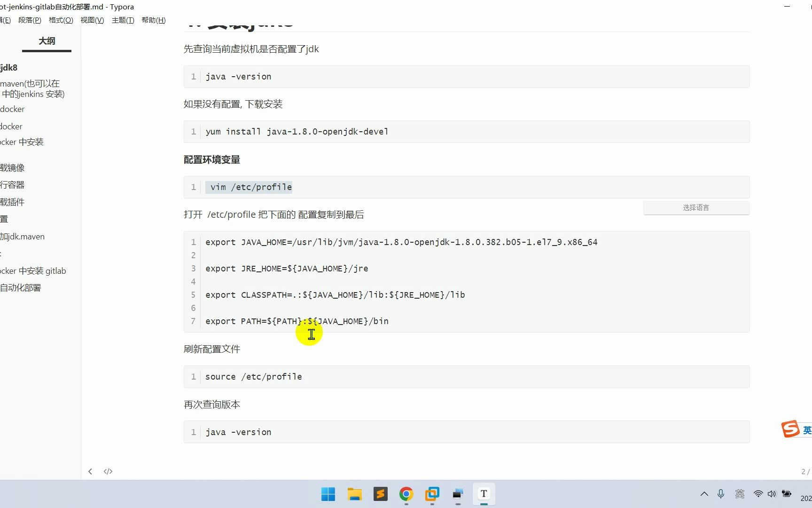Open Sublime Text taskbar icon
Image resolution: width=812 pixels, height=508 pixels.
click(x=380, y=494)
